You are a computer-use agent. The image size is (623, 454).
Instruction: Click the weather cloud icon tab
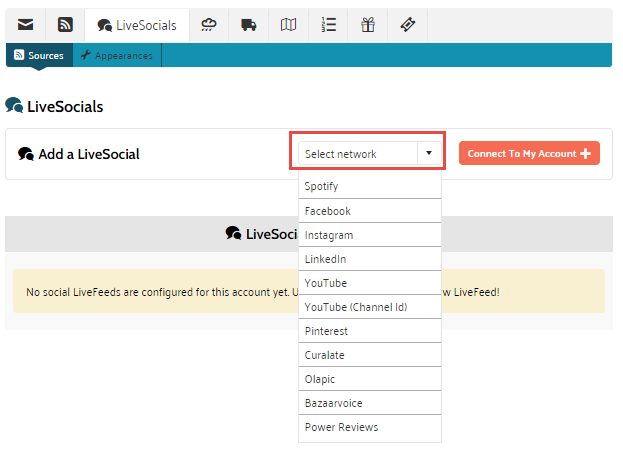coord(208,25)
